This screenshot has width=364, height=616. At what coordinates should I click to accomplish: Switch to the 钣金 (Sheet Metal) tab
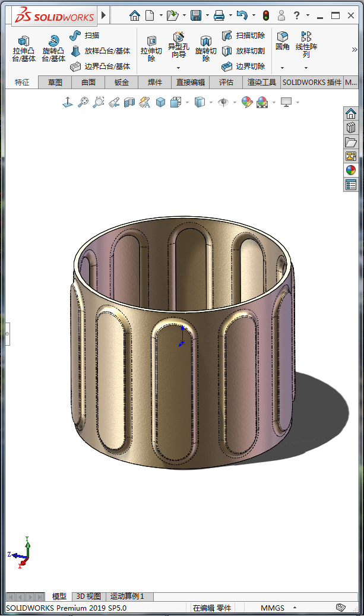pos(121,82)
